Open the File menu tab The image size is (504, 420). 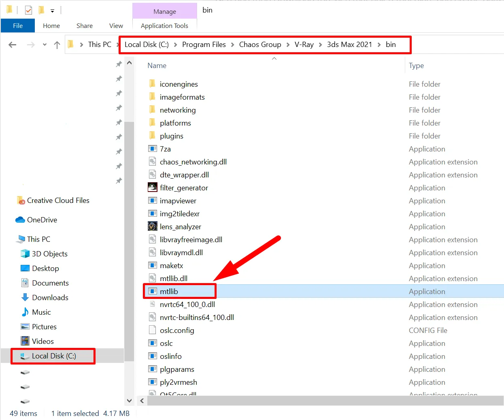18,26
